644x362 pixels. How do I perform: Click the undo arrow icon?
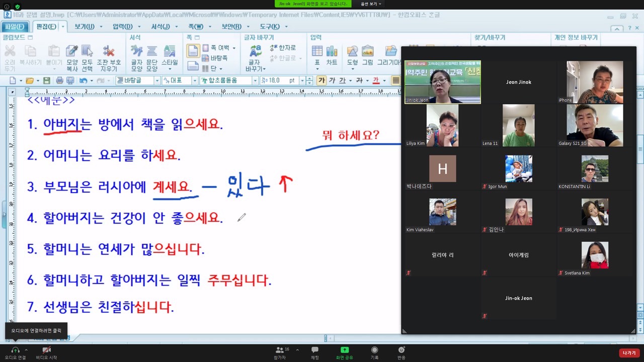point(83,80)
